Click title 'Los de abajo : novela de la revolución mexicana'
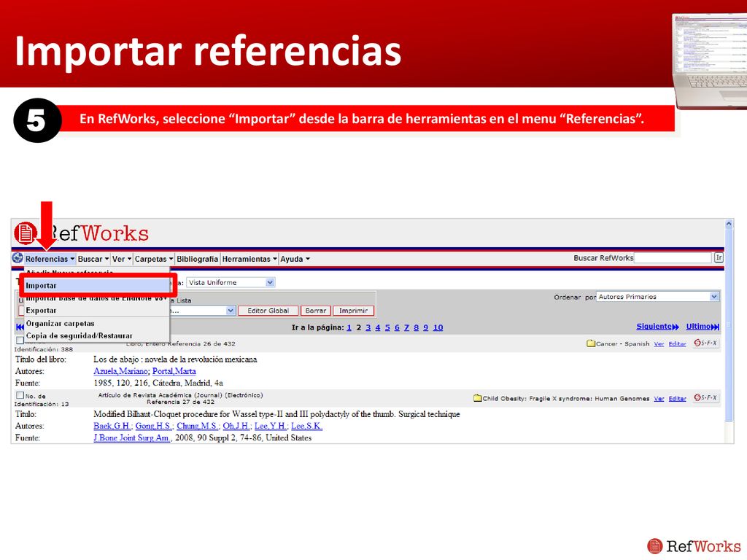The image size is (747, 560). [x=175, y=359]
